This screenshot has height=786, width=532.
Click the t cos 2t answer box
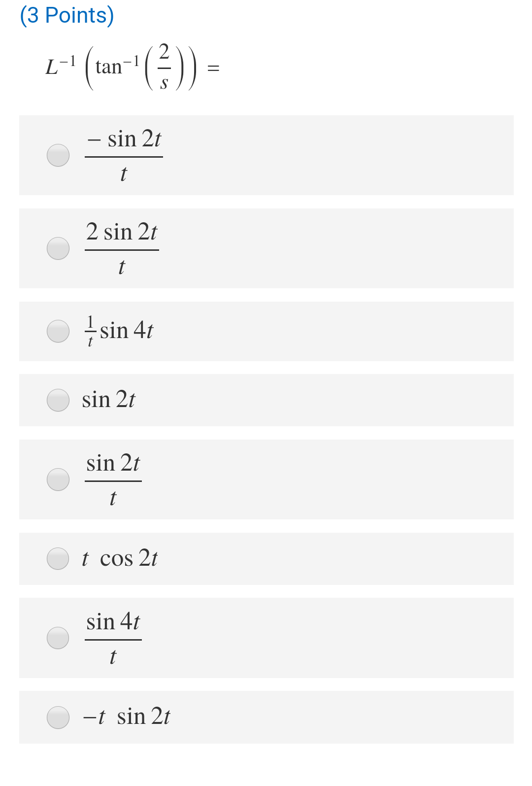tap(246, 559)
